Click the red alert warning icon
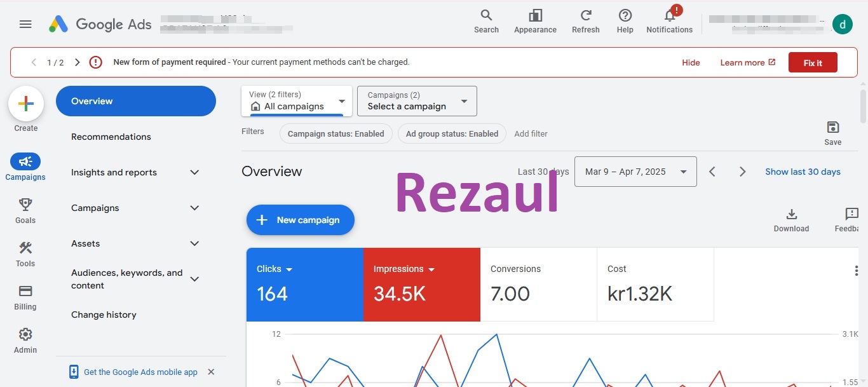The height and width of the screenshot is (387, 868). pyautogui.click(x=95, y=62)
